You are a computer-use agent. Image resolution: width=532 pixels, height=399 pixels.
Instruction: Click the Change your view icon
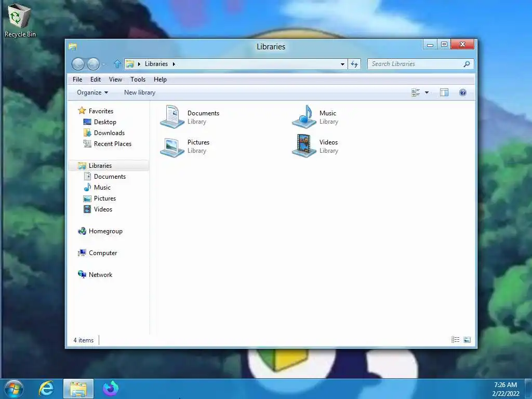pyautogui.click(x=416, y=92)
